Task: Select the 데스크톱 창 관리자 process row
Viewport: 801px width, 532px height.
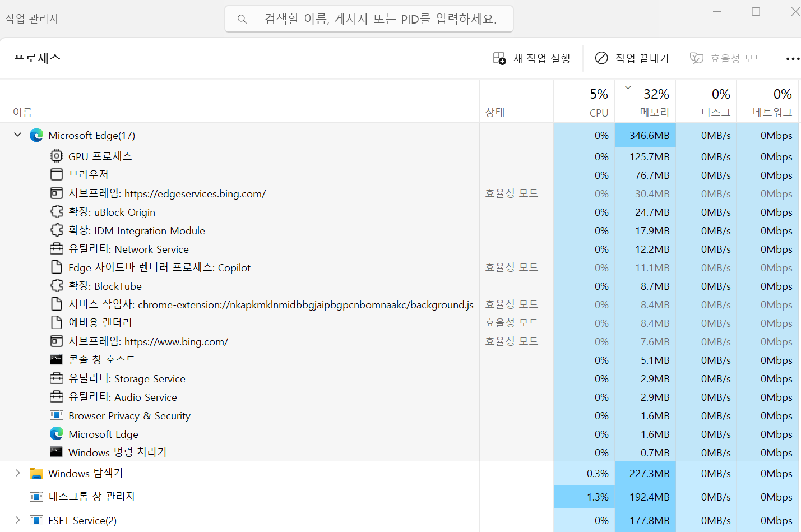Action: tap(400, 497)
